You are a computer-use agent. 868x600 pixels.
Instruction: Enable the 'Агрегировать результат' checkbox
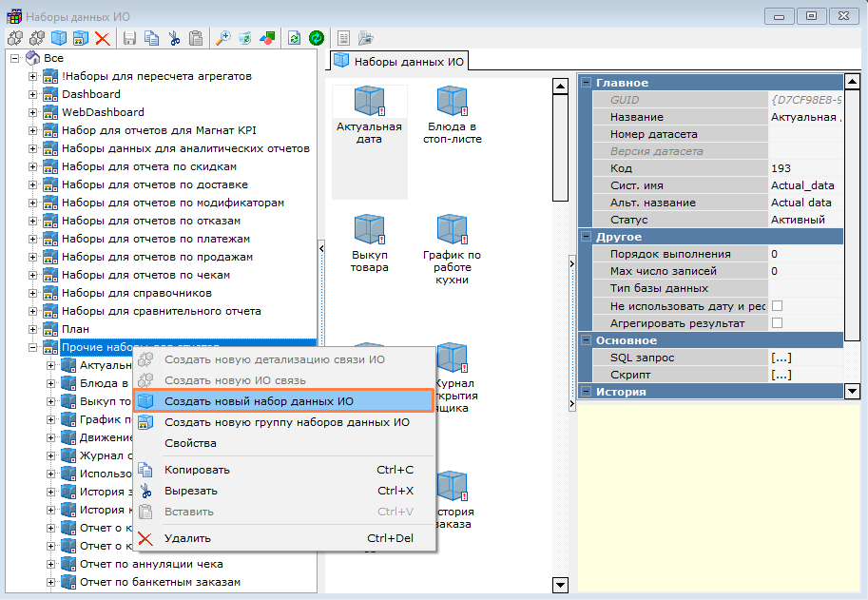coord(777,323)
